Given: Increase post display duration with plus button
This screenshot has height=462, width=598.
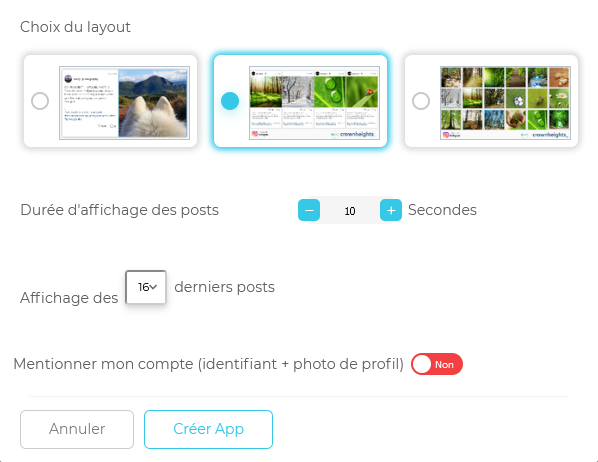Looking at the screenshot, I should [x=391, y=210].
